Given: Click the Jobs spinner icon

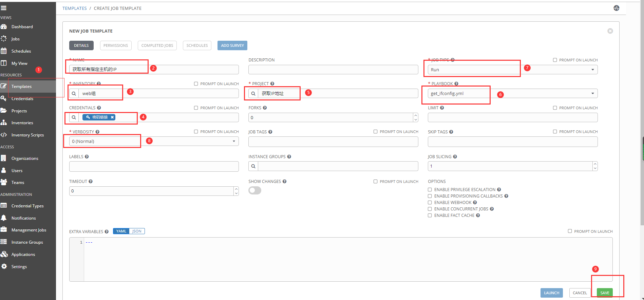Looking at the screenshot, I should pyautogui.click(x=4, y=39).
